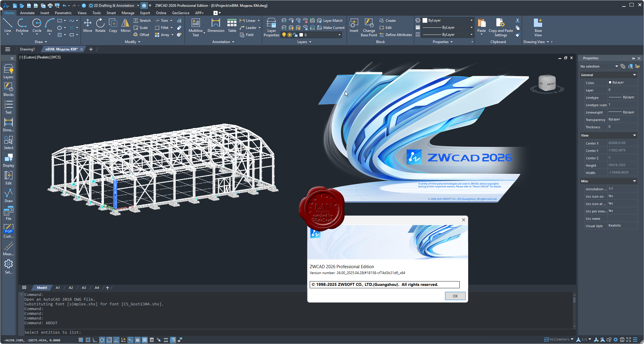Open Copy and Paste Settings
The width and height of the screenshot is (644, 344).
[x=501, y=27]
